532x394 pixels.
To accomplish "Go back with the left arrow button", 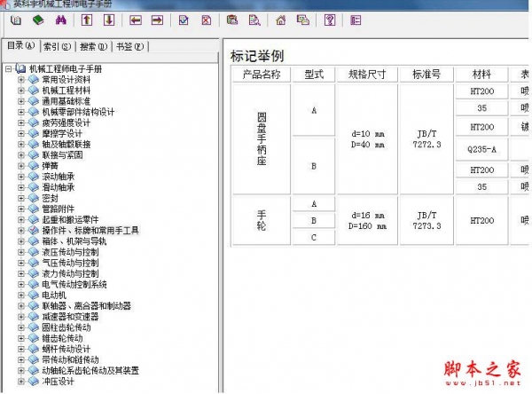I will point(136,20).
